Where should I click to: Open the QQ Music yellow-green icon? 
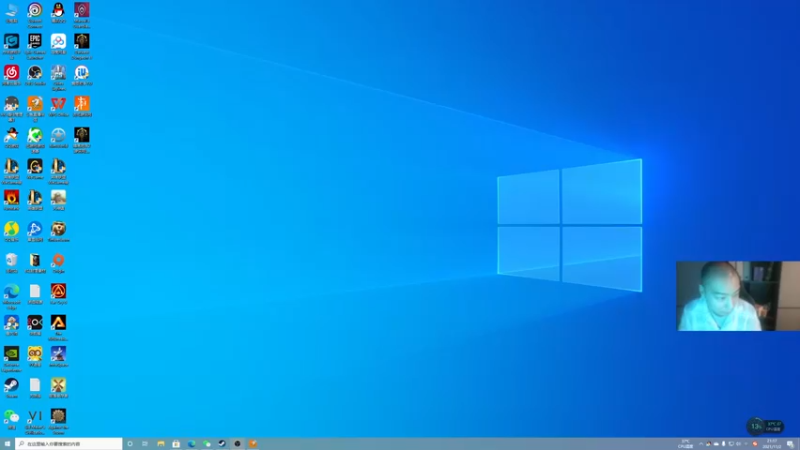11,231
